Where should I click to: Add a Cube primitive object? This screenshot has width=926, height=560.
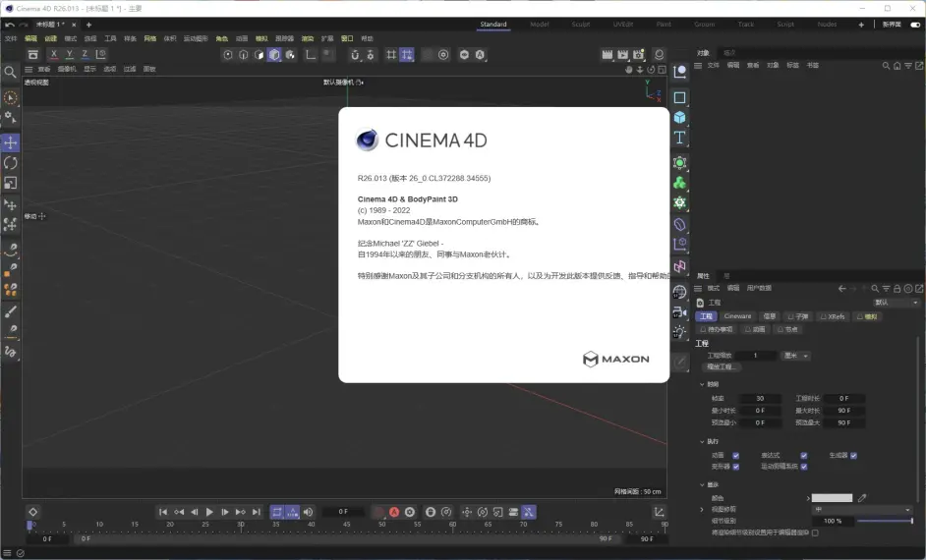coord(679,118)
